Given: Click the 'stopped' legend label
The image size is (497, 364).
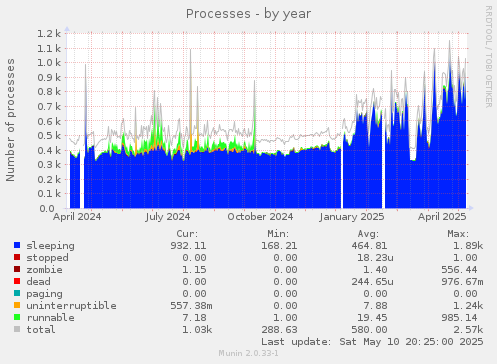Looking at the screenshot, I should tap(47, 258).
